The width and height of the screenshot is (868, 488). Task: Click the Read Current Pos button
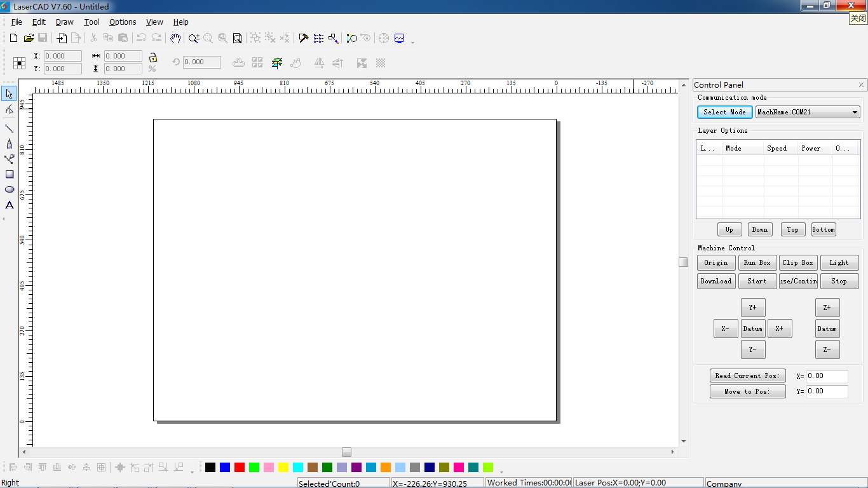click(x=748, y=376)
